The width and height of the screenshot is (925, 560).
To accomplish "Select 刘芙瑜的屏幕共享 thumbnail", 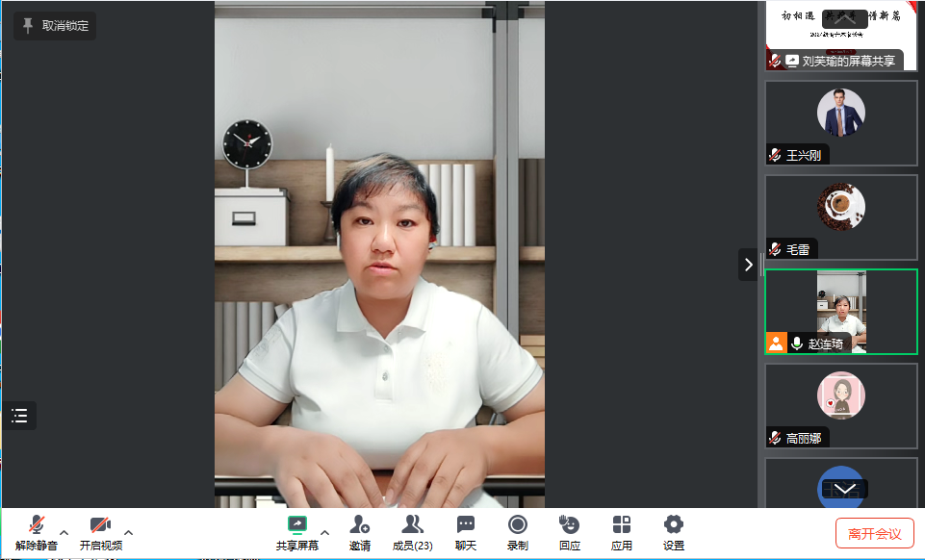I will click(840, 36).
